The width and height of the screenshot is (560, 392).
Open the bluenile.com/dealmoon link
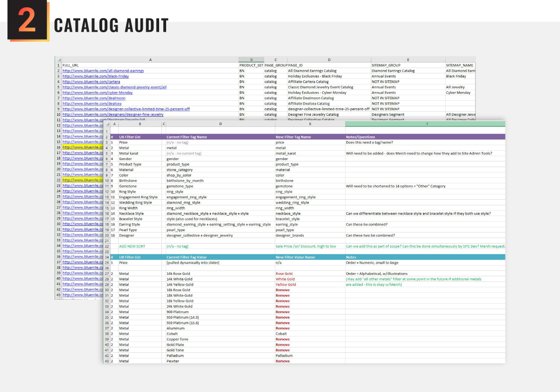93,98
